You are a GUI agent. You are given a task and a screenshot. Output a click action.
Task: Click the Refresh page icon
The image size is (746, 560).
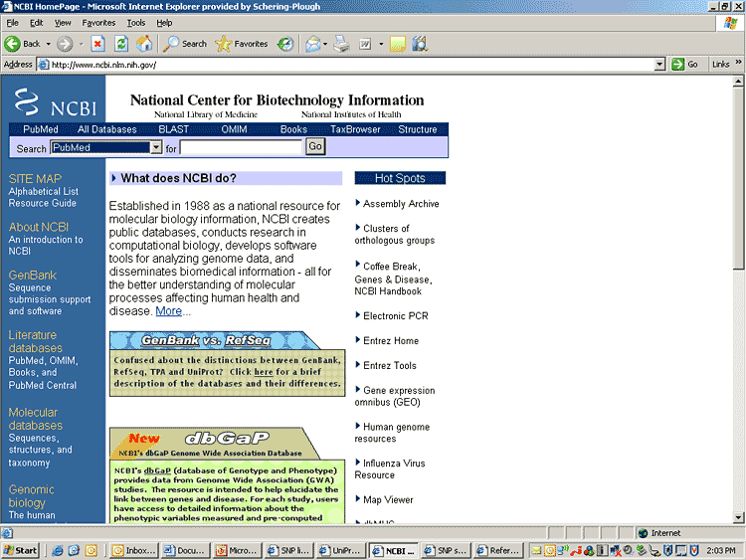(x=121, y=44)
